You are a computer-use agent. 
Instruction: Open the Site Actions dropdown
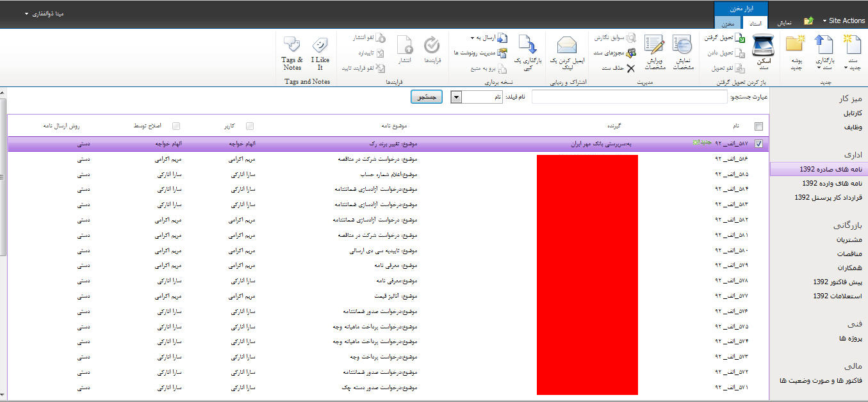coord(844,20)
